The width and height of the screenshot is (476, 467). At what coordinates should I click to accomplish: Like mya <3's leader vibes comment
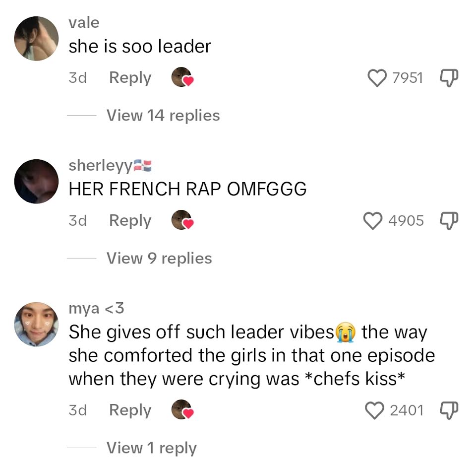point(374,410)
